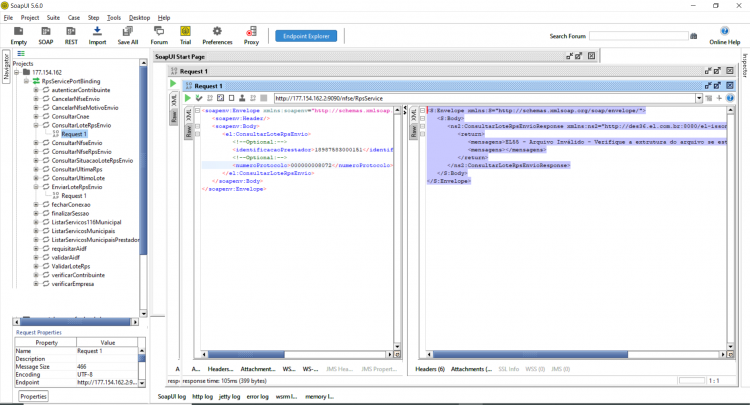Viewport: 750px width, 405px height.
Task: Collapse the soapenv:Envelope fold marker in request
Action: (197, 110)
